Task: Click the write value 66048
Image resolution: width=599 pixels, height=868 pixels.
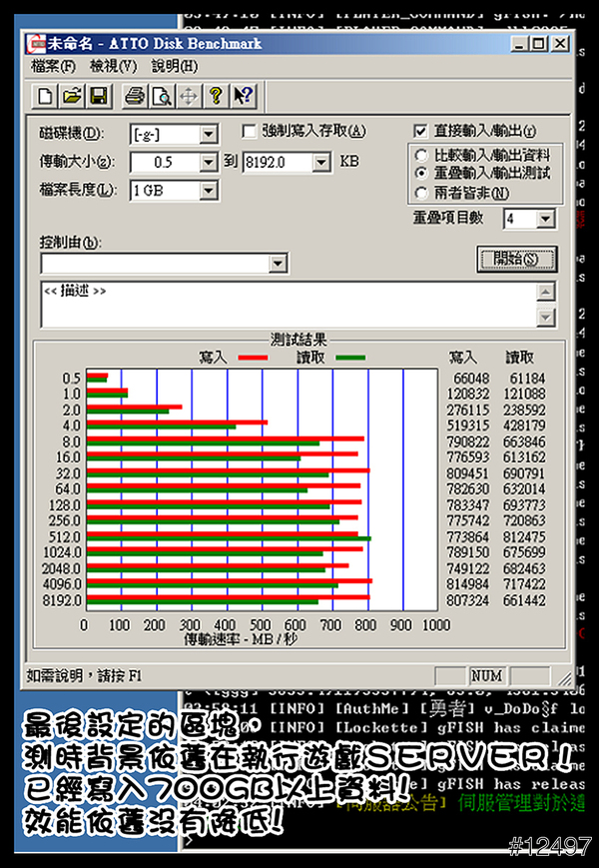Action: [x=472, y=379]
